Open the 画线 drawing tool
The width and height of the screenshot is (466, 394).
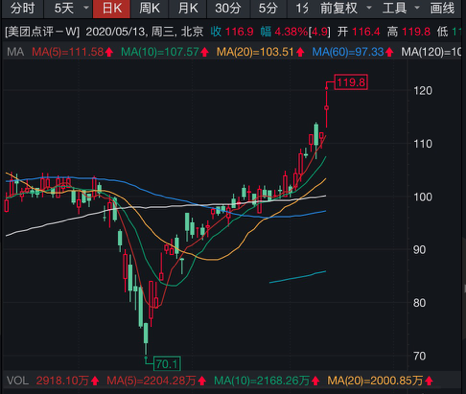tap(442, 8)
